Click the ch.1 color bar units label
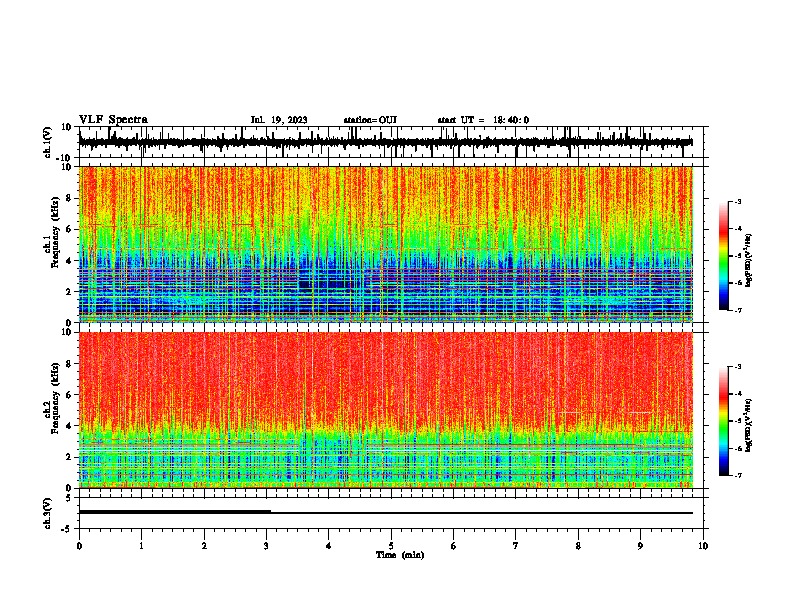Screen dimensions: 792x612 tap(749, 261)
